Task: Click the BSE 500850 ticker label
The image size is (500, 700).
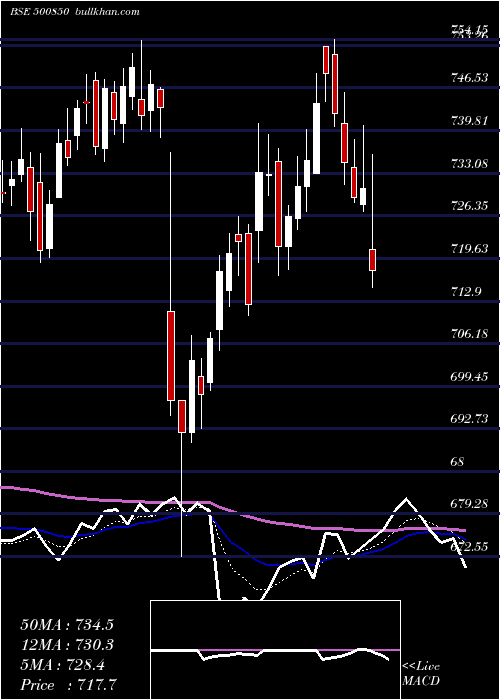Action: click(x=39, y=12)
